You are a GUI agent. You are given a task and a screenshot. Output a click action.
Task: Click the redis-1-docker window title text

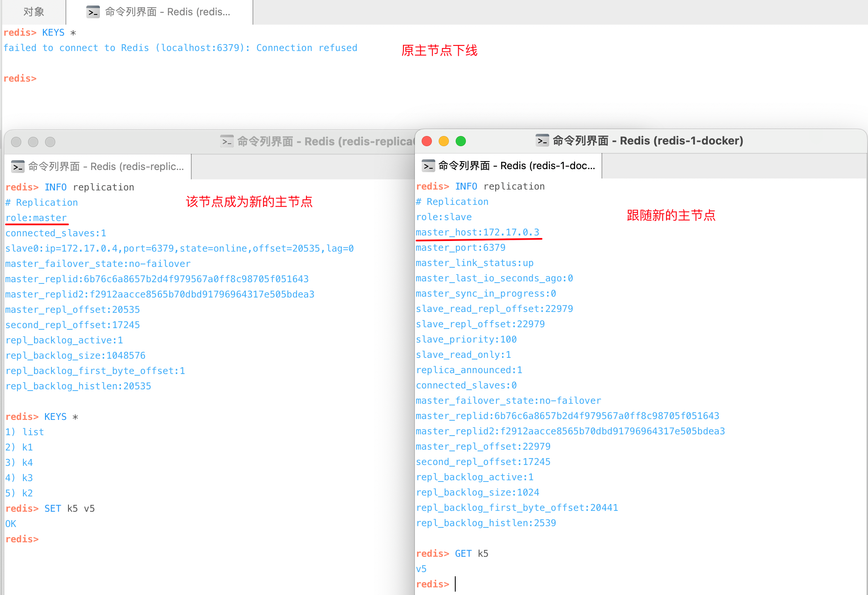[x=648, y=141]
